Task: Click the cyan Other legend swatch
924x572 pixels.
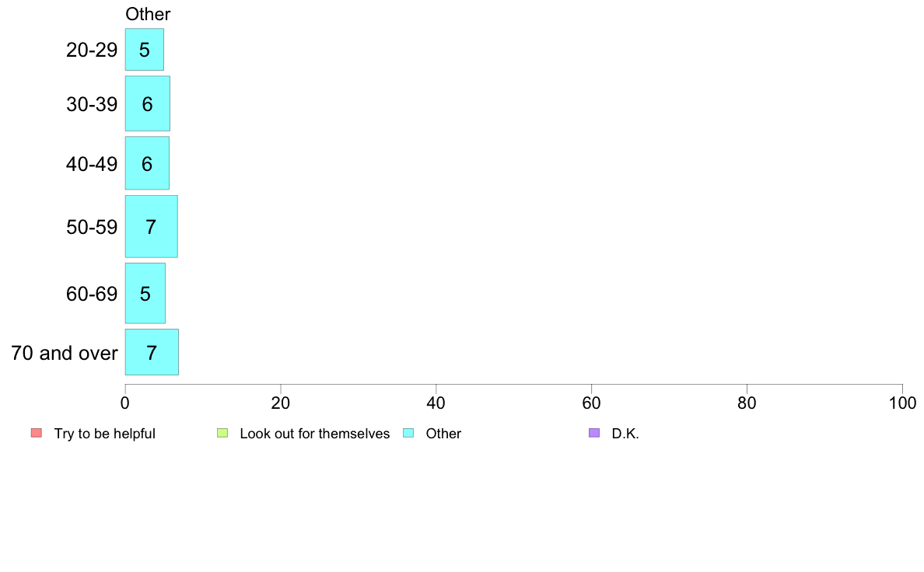Action: [408, 433]
